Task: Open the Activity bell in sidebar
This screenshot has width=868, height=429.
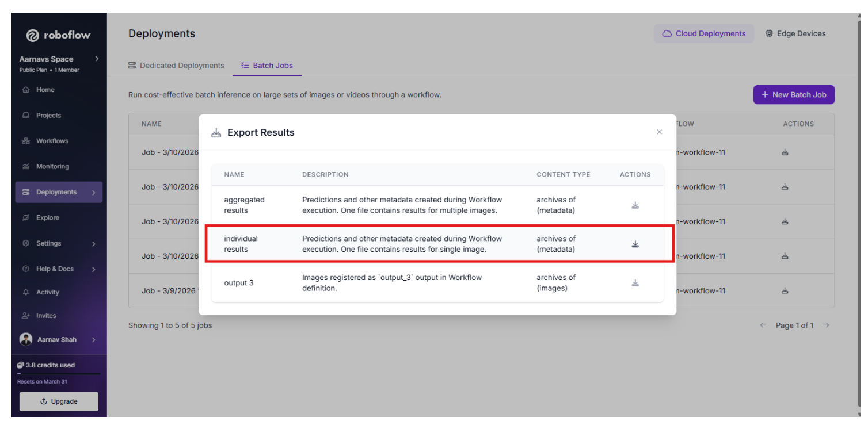Action: tap(47, 292)
